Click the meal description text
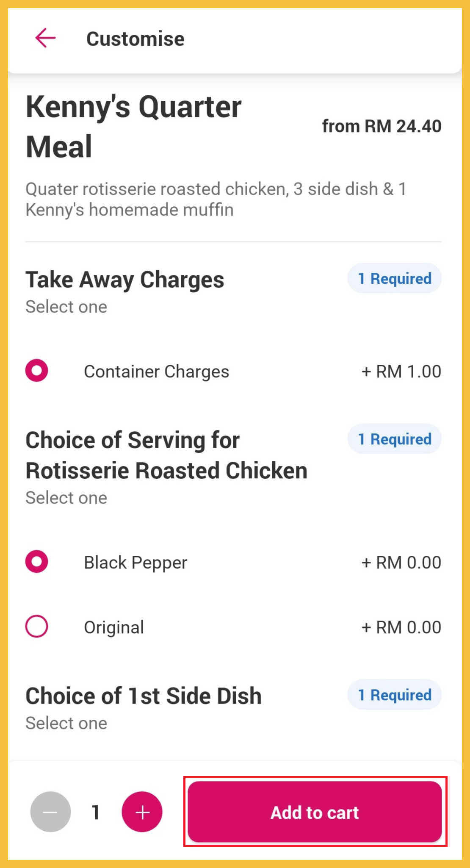Screen dimensions: 470x868 pyautogui.click(x=216, y=199)
